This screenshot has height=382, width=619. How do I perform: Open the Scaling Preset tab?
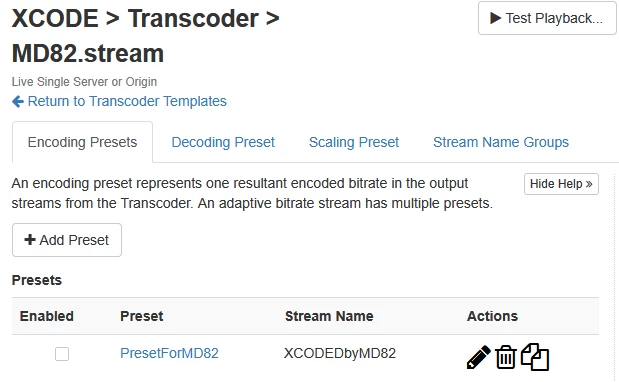pos(354,142)
